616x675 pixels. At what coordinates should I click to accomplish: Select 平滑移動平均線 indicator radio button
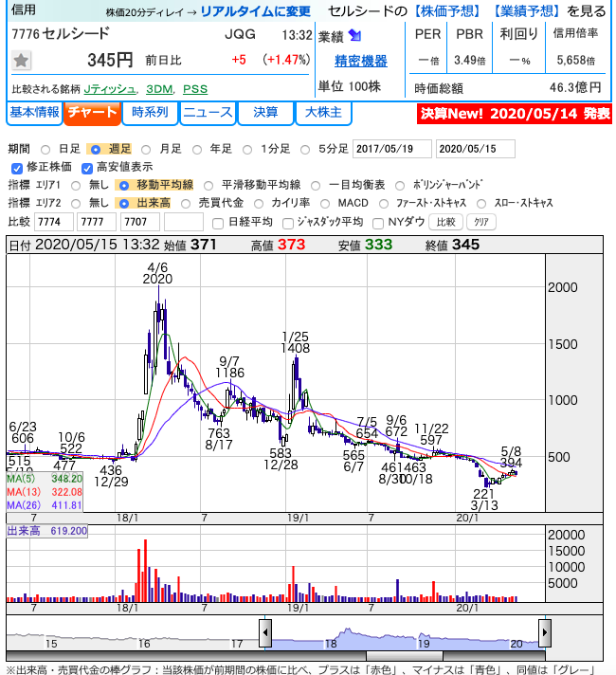208,186
